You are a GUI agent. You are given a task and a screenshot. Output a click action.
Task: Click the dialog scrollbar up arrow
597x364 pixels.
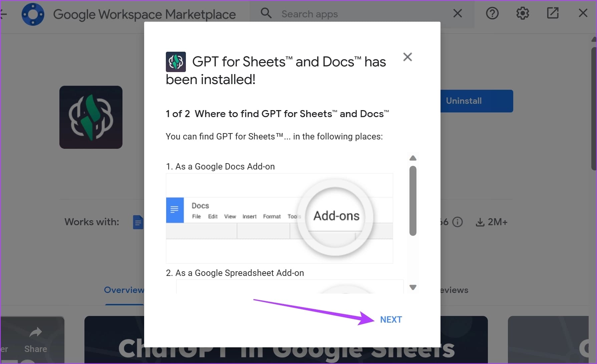(413, 158)
